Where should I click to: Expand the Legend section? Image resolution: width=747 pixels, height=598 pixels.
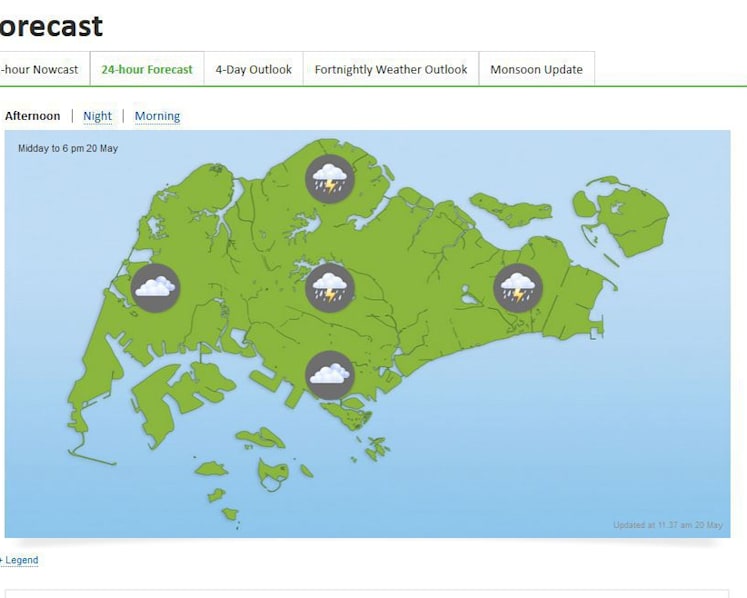(19, 560)
